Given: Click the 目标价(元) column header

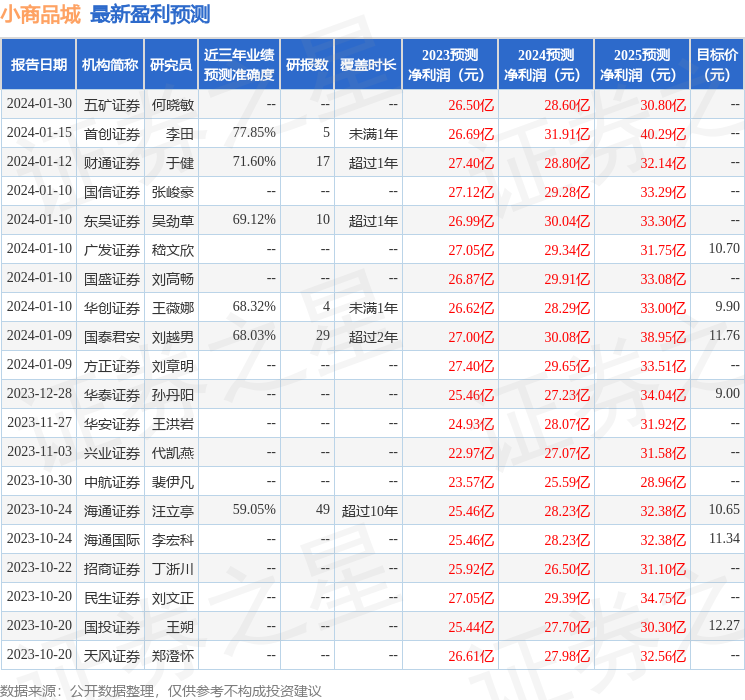Looking at the screenshot, I should (x=717, y=65).
